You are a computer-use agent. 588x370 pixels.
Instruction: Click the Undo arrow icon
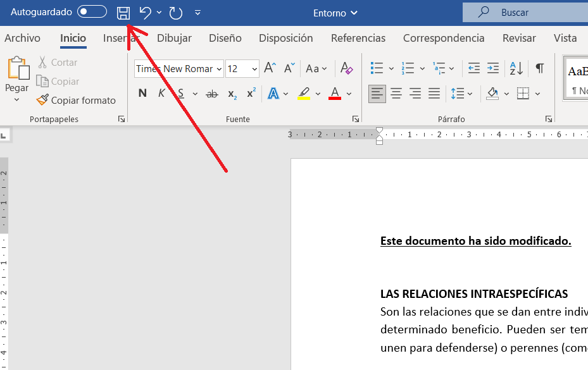click(145, 13)
